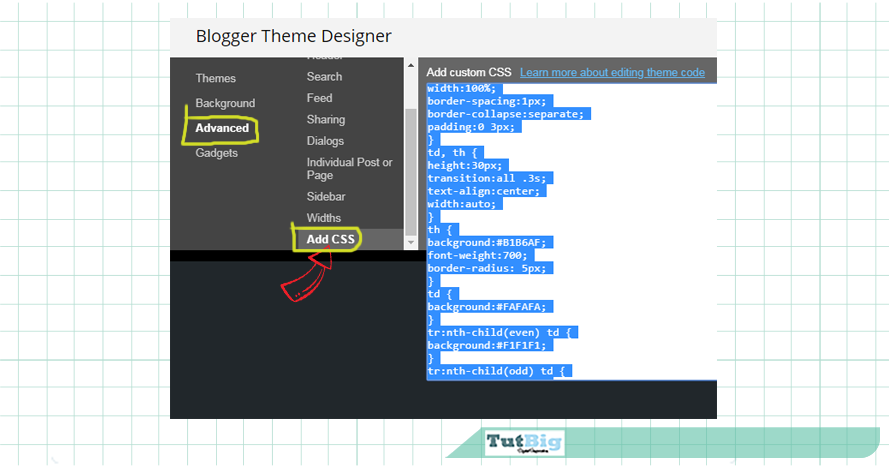Image resolution: width=889 pixels, height=466 pixels.
Task: Click the 'td, th {' CSS line
Action: [452, 152]
